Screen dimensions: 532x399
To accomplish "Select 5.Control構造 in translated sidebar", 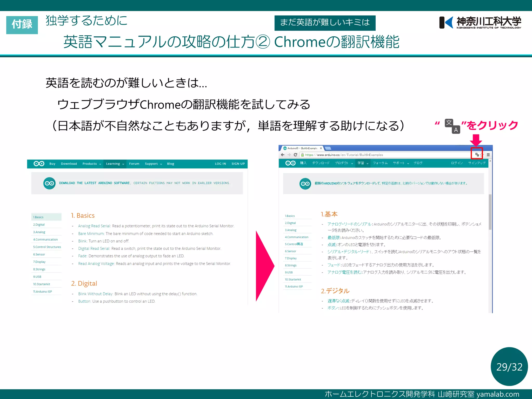I will click(x=298, y=244).
